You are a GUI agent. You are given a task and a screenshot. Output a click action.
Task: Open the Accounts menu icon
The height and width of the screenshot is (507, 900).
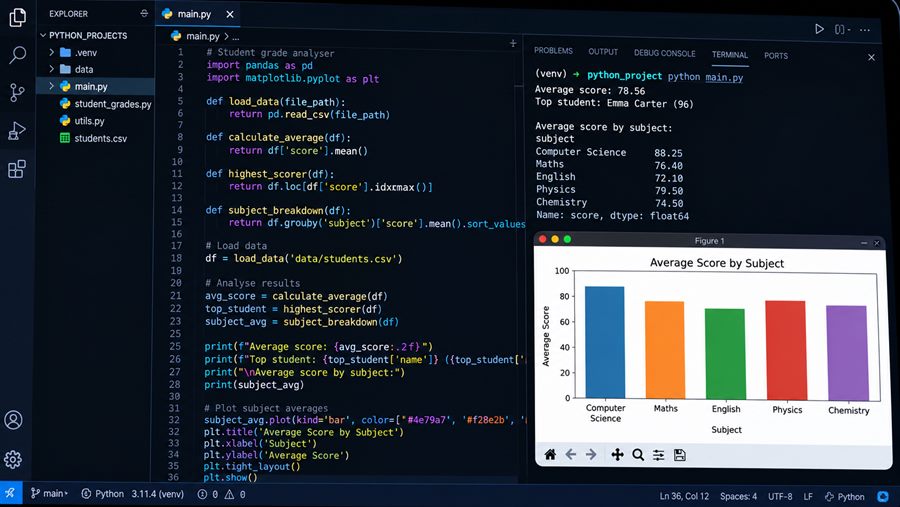coord(13,420)
